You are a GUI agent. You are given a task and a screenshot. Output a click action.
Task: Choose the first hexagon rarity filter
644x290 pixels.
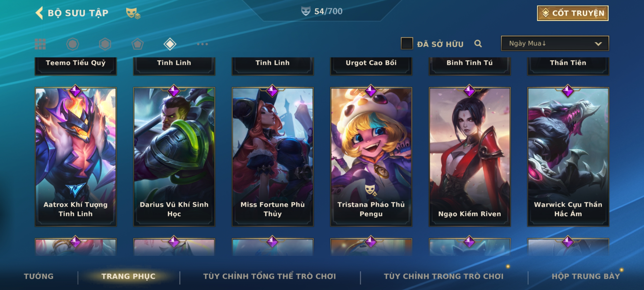click(72, 44)
